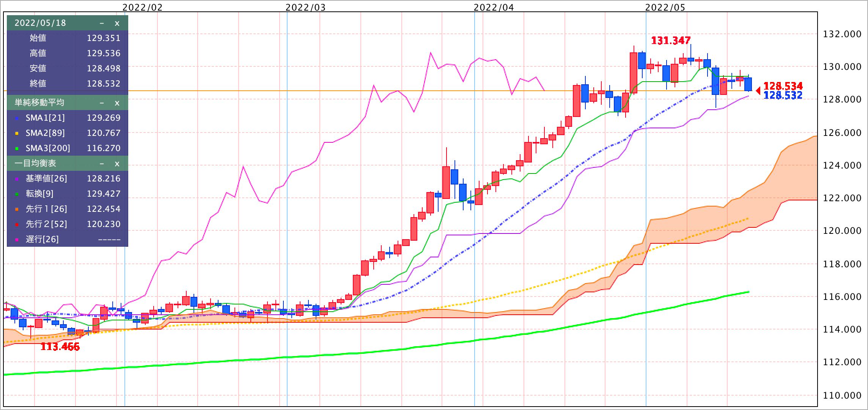Click the 131.347 high price label
Image resolution: width=868 pixels, height=410 pixels.
tap(671, 40)
